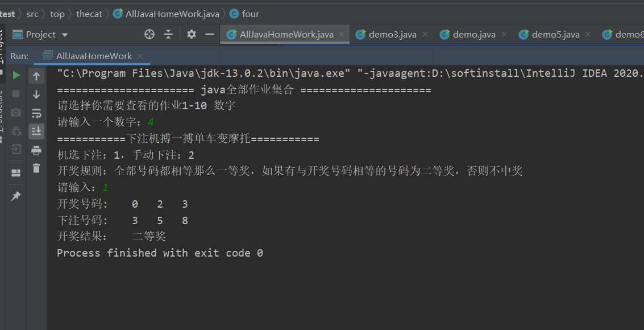Click the Down the stack trace arrow
The image size is (644, 330).
36,94
